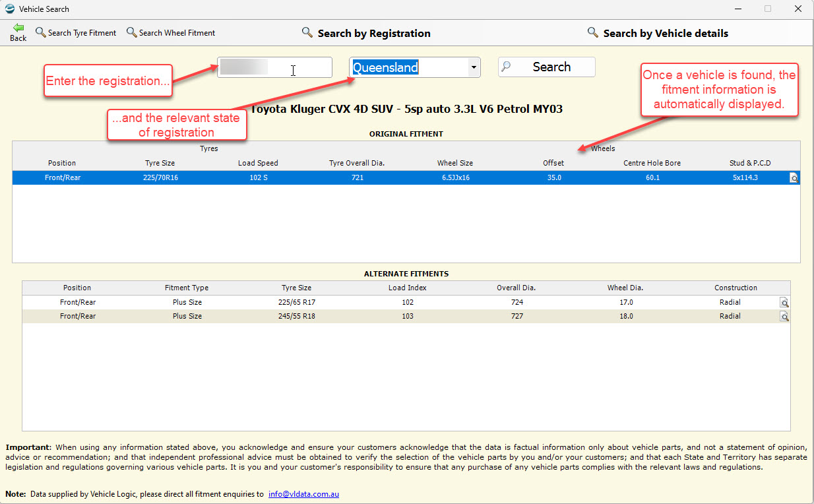Select the 721 tyre overall diameter value
Viewport: 814px width, 504px height.
pyautogui.click(x=357, y=178)
